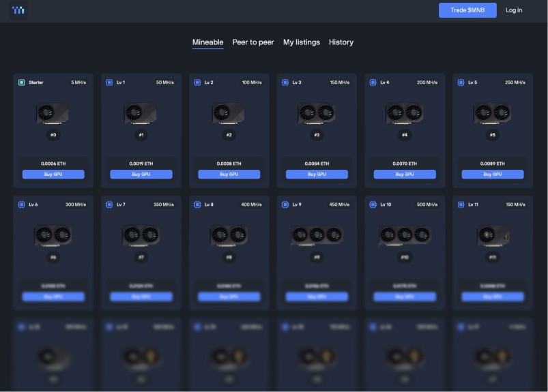The height and width of the screenshot is (392, 548).
Task: Buy the Starter GPU for 0.0006 ETH
Action: tap(53, 174)
